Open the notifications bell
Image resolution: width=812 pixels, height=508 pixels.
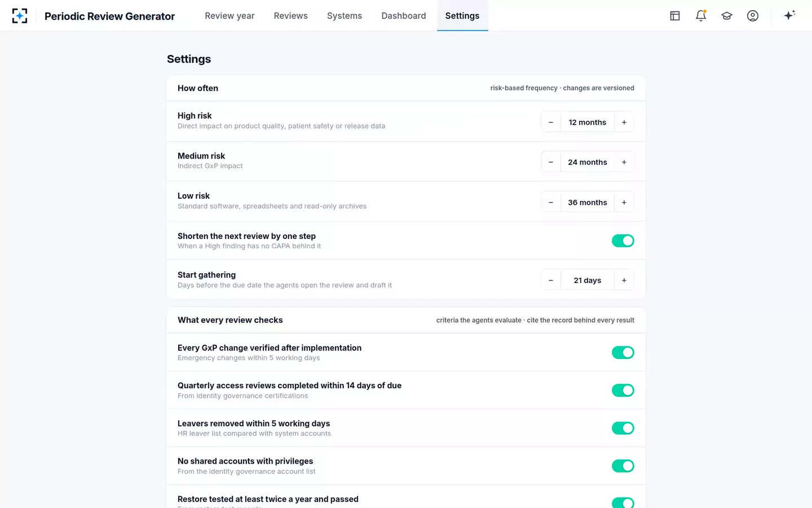tap(701, 16)
